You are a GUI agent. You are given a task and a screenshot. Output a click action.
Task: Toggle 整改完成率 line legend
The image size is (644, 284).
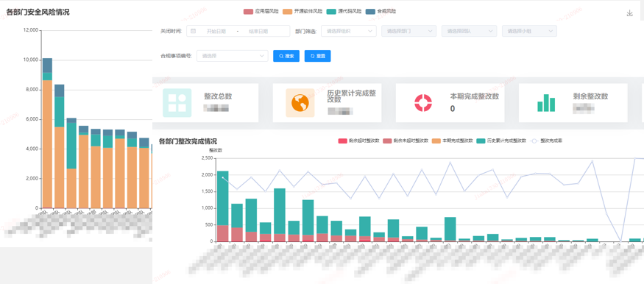click(547, 141)
